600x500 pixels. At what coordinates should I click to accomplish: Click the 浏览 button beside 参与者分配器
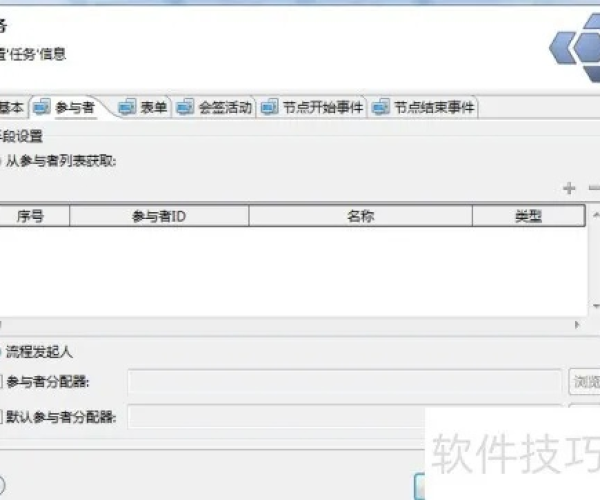click(585, 381)
